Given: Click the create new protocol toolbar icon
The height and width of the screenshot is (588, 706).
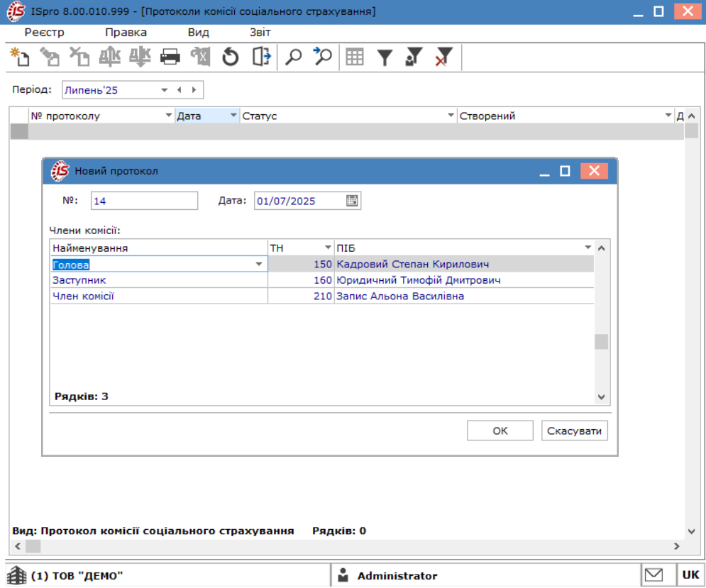Looking at the screenshot, I should pyautogui.click(x=20, y=57).
